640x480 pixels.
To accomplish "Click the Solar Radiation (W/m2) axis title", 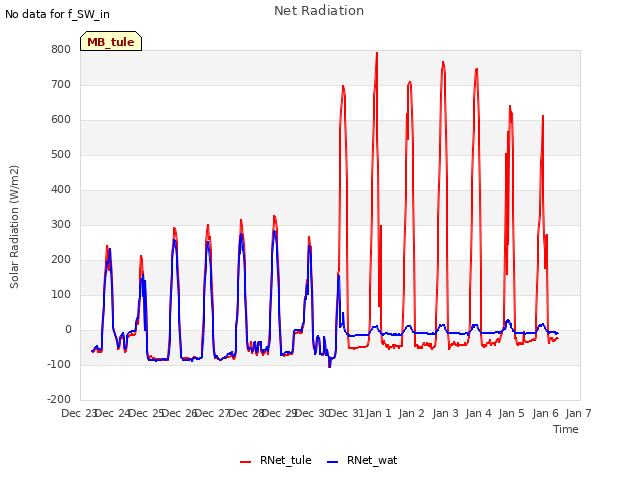I will (x=14, y=227).
